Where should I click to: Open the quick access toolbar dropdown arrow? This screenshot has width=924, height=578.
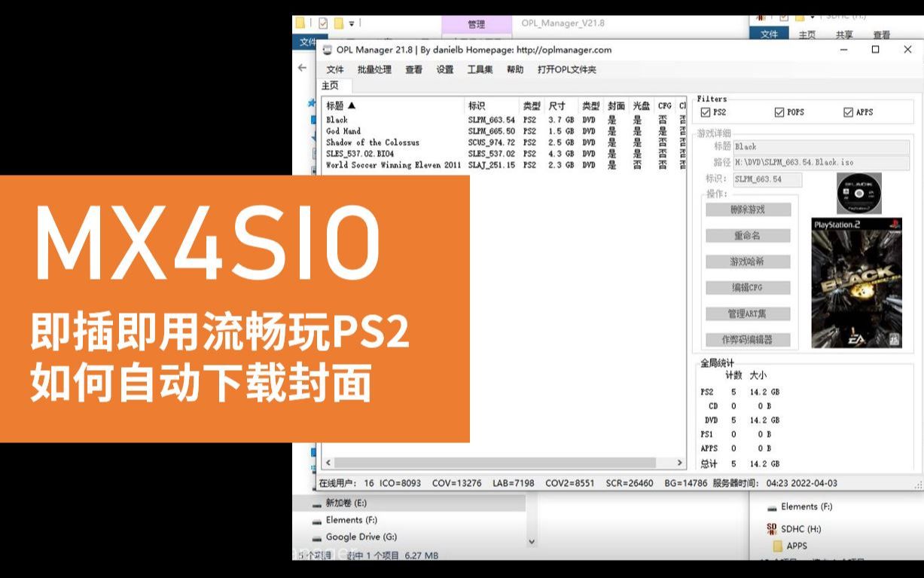click(351, 23)
